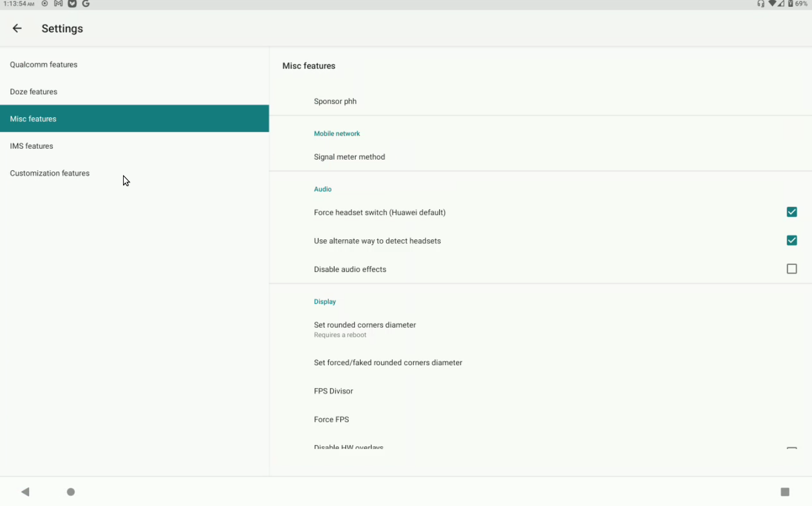Open recent apps with square button

pyautogui.click(x=785, y=492)
